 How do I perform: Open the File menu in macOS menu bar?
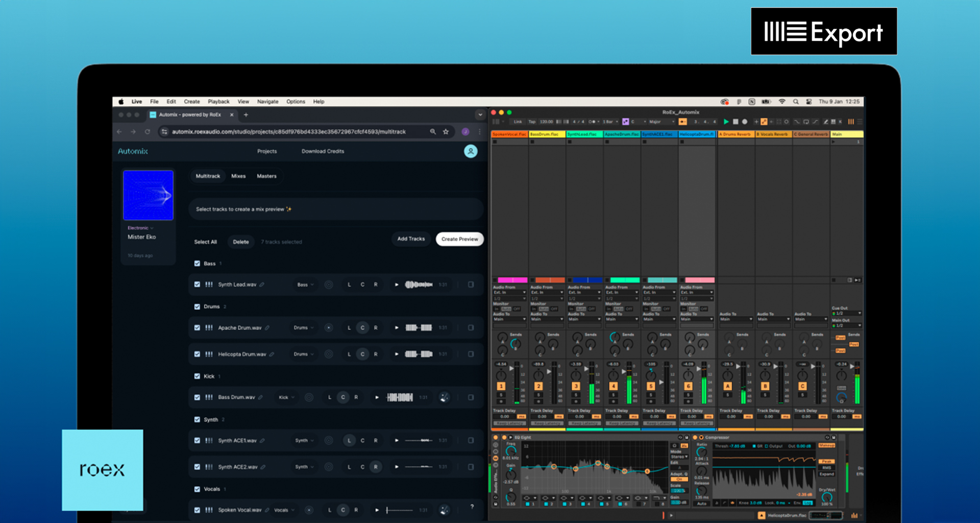tap(154, 102)
